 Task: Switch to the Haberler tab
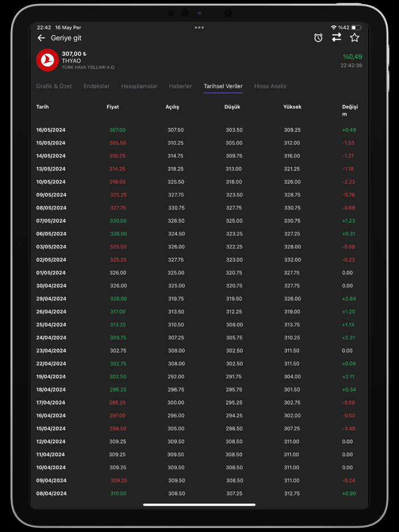tap(180, 86)
